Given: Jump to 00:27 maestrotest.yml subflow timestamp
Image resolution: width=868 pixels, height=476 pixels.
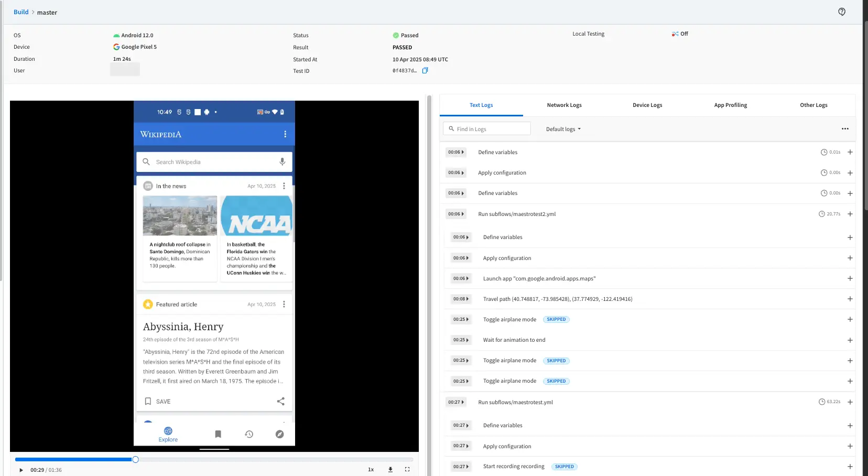Looking at the screenshot, I should (x=455, y=402).
